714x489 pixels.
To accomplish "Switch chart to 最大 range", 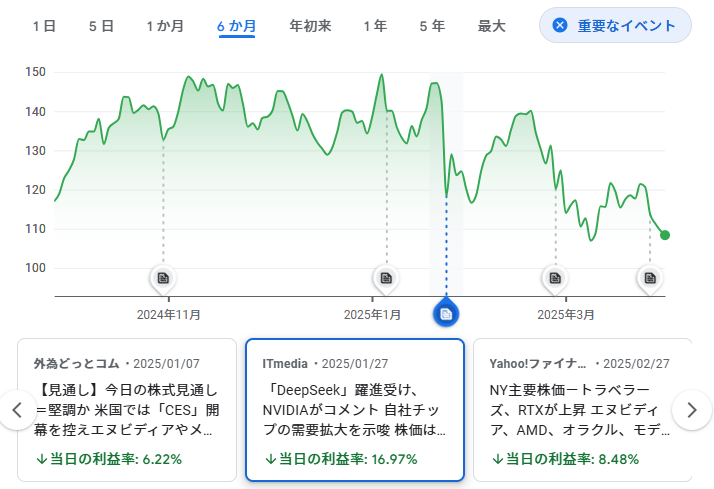I will tap(491, 26).
